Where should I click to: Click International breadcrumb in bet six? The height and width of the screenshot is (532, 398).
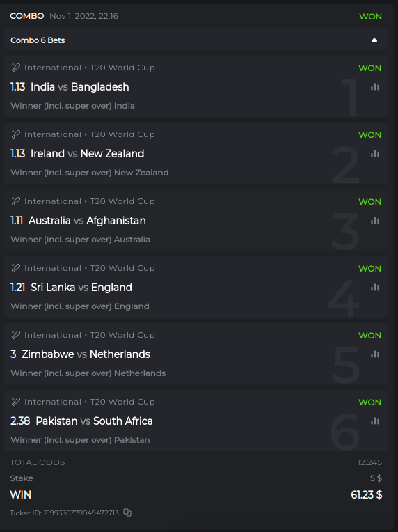point(53,402)
